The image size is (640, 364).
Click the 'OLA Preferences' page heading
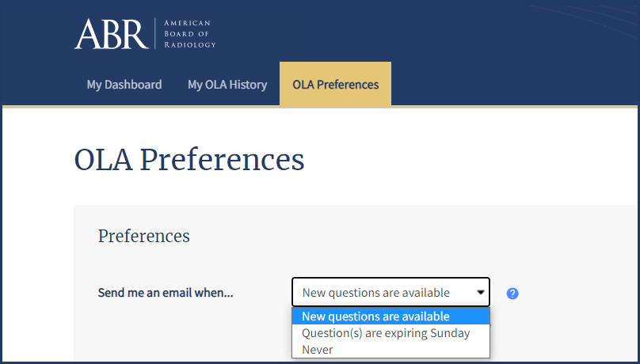click(x=189, y=159)
